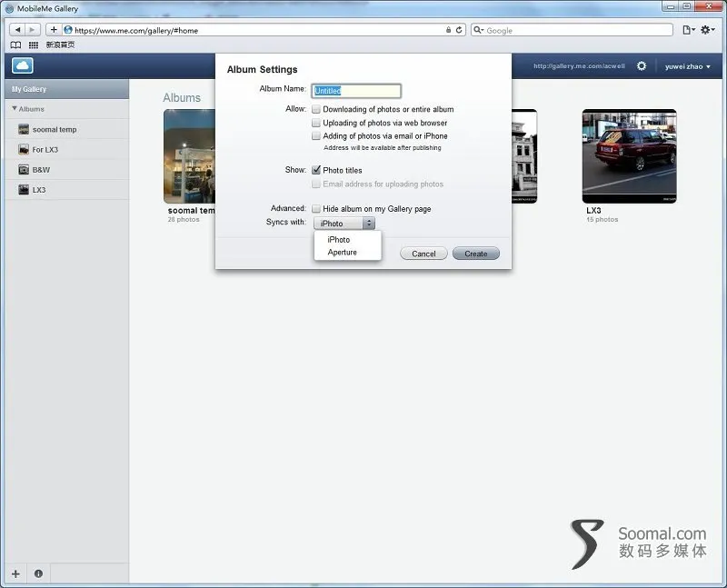Screen dimensions: 727x588
Task: Reload the page with refresh icon
Action: pos(459,30)
